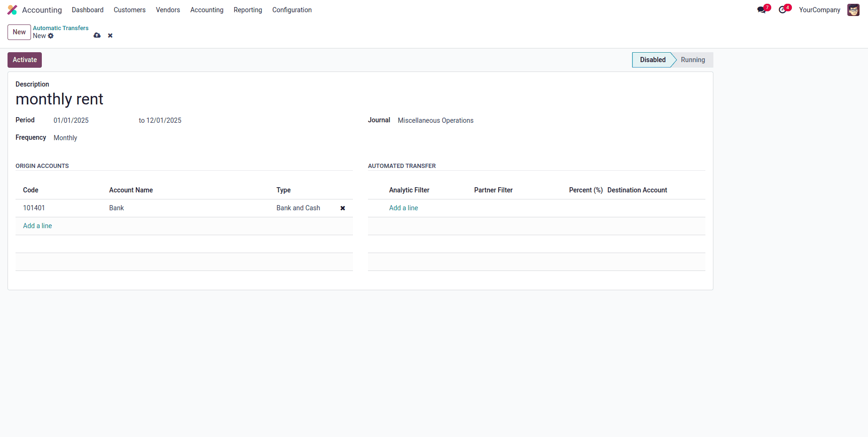
Task: Open the Accounting app logo icon
Action: [12, 10]
